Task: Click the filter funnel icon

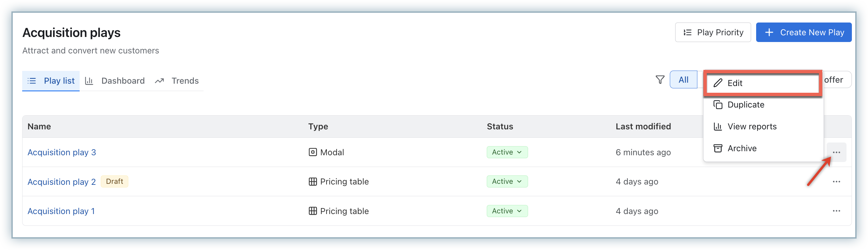Action: [x=660, y=80]
